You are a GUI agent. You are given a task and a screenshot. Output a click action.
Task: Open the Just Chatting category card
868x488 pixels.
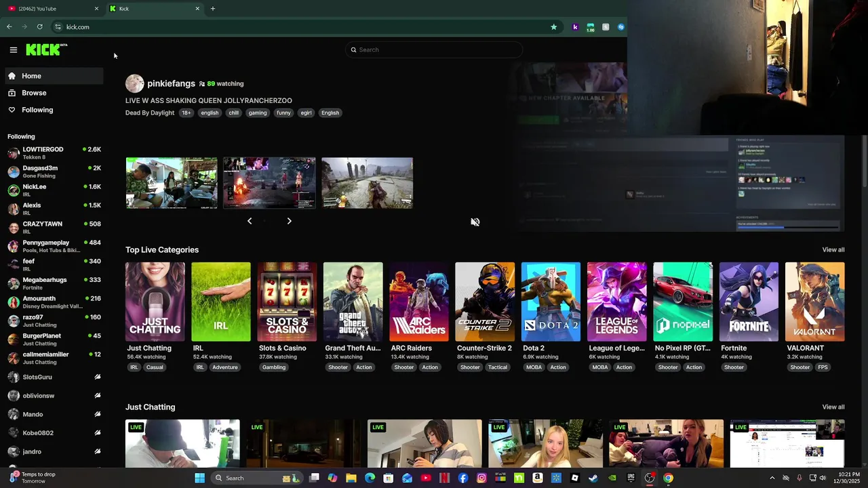tap(155, 302)
